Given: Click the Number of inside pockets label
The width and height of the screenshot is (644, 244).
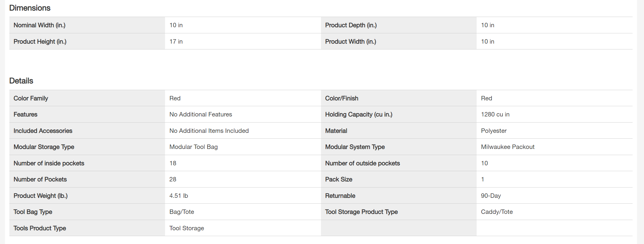Looking at the screenshot, I should [x=49, y=163].
